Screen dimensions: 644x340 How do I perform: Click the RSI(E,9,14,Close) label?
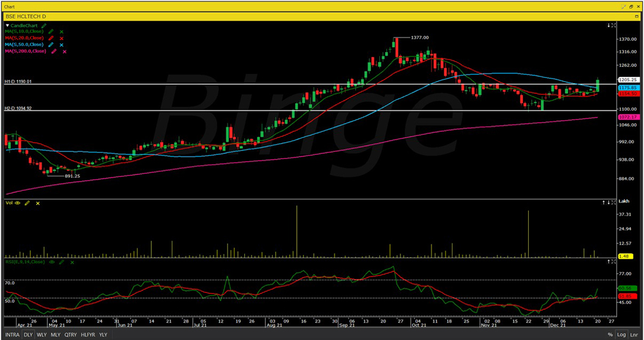click(x=25, y=262)
